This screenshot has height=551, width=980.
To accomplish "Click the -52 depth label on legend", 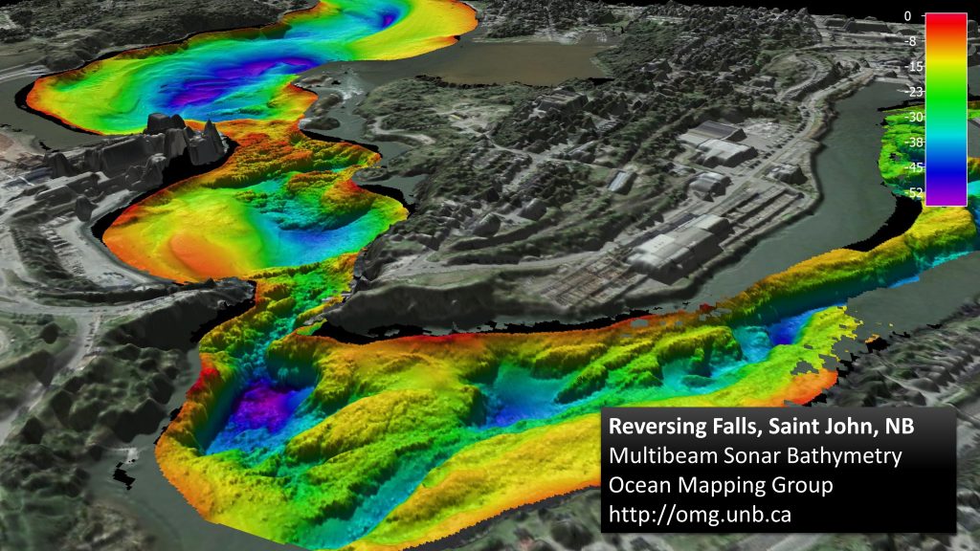I will 911,192.
